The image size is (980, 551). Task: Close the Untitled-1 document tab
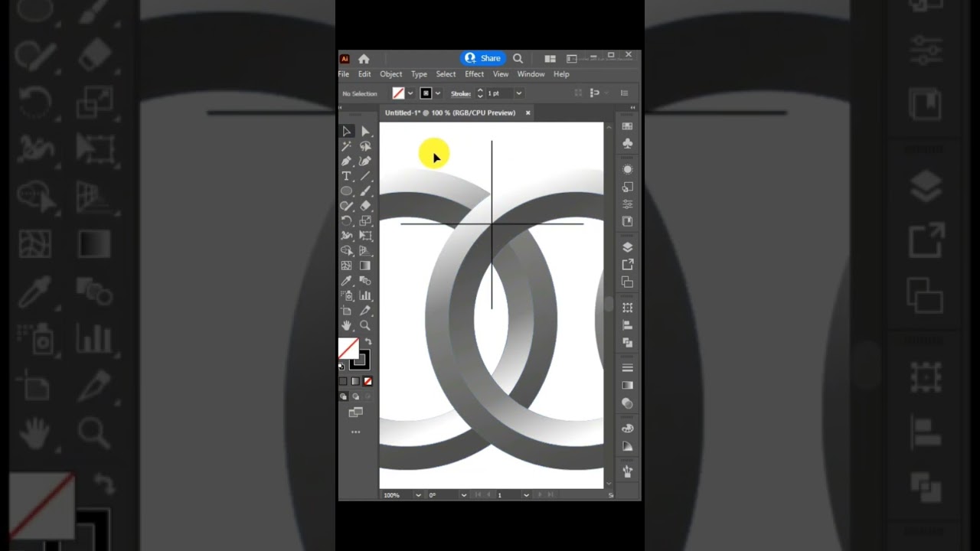point(528,112)
